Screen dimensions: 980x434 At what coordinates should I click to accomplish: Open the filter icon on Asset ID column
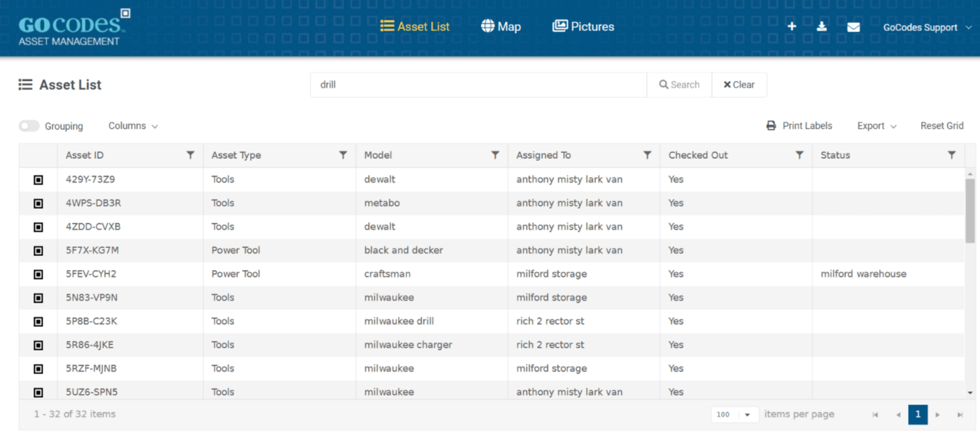[190, 155]
